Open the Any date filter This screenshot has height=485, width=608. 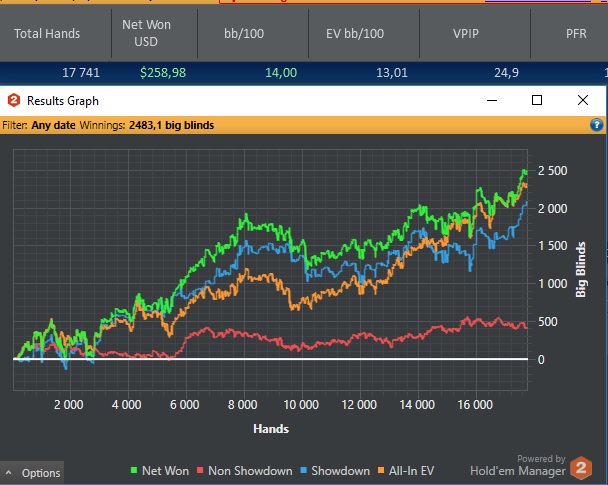(x=60, y=126)
